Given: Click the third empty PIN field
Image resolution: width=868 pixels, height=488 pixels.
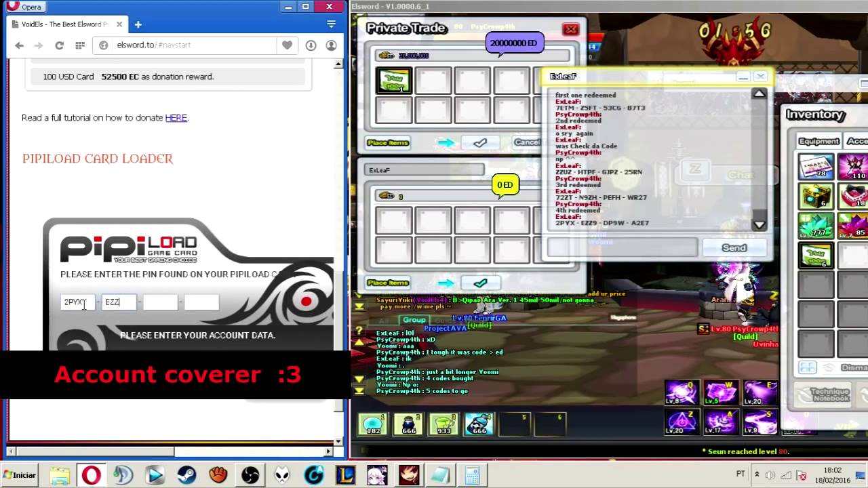Looking at the screenshot, I should (160, 302).
